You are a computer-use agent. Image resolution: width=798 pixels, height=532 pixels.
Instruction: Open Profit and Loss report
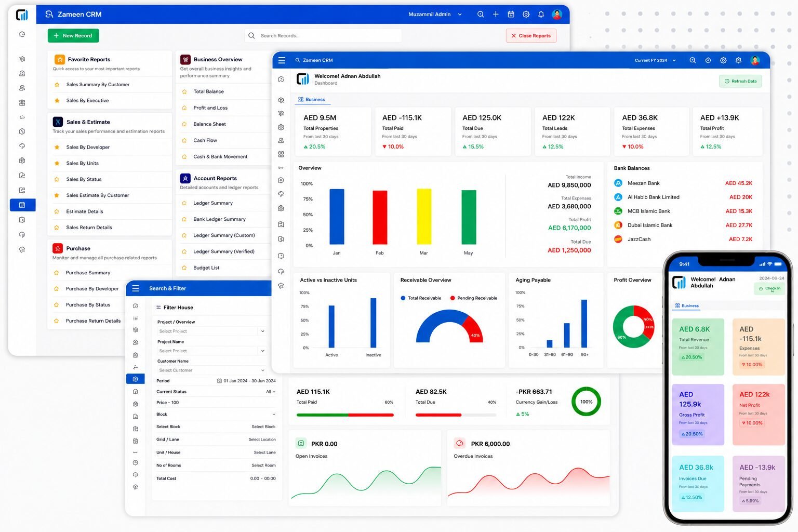point(210,108)
